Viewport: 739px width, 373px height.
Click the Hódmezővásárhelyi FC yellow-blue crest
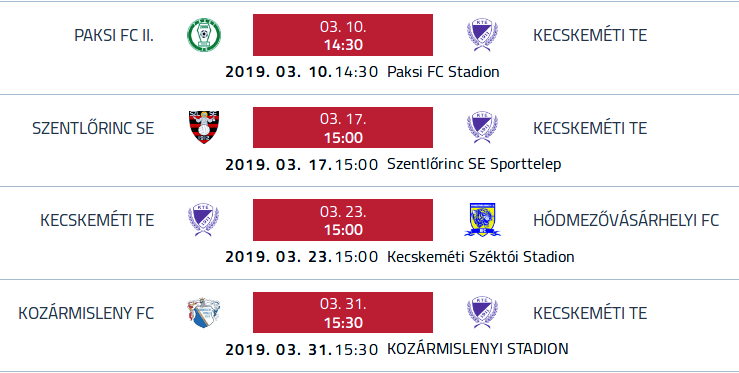tap(482, 220)
